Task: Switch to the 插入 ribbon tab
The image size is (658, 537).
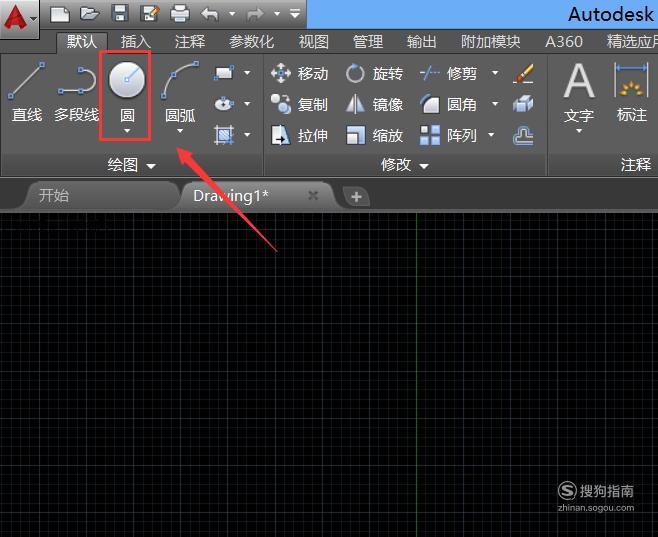Action: 136,42
